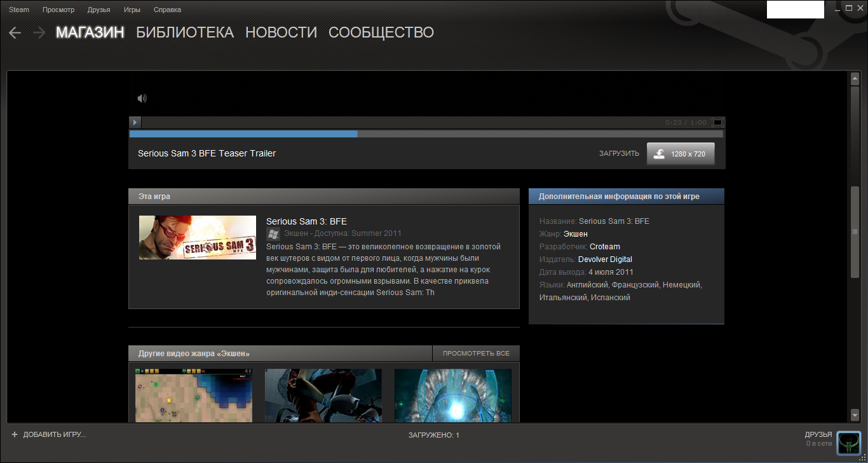Open the Devolver Digital publisher link
Screen dimensions: 868x463
(605, 259)
